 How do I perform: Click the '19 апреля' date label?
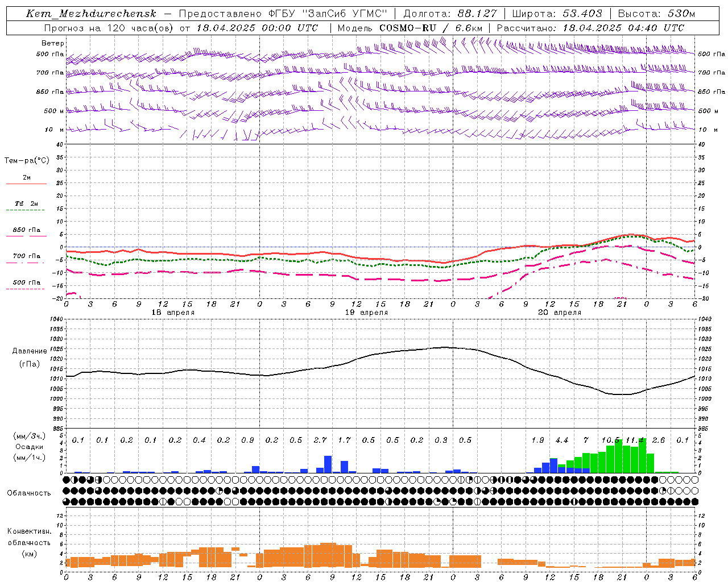click(x=366, y=313)
